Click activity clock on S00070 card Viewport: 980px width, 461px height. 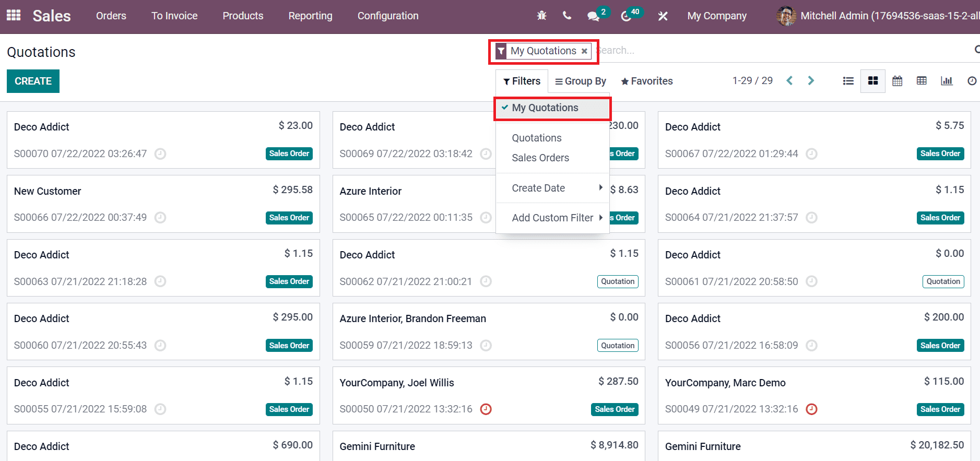coord(160,153)
